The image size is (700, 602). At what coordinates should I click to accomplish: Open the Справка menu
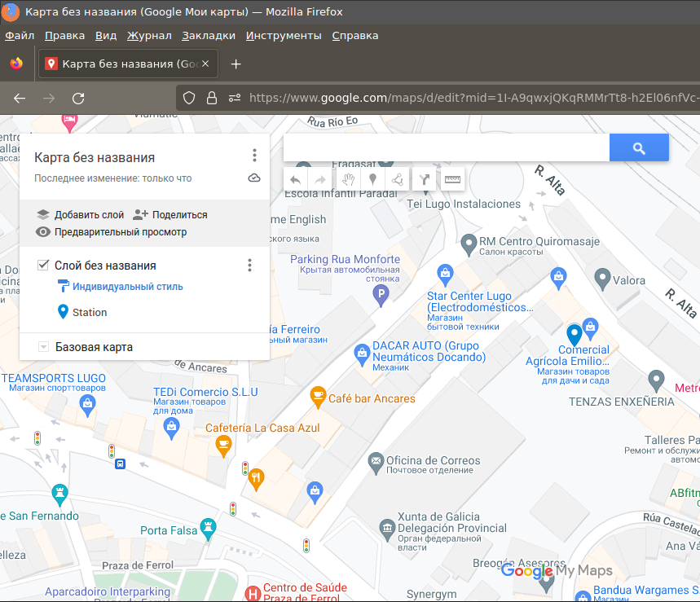click(355, 36)
